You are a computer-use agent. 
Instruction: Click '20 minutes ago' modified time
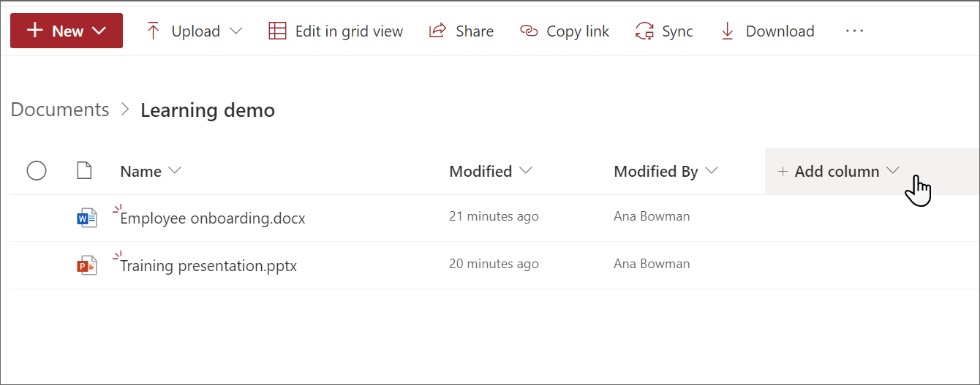(494, 264)
